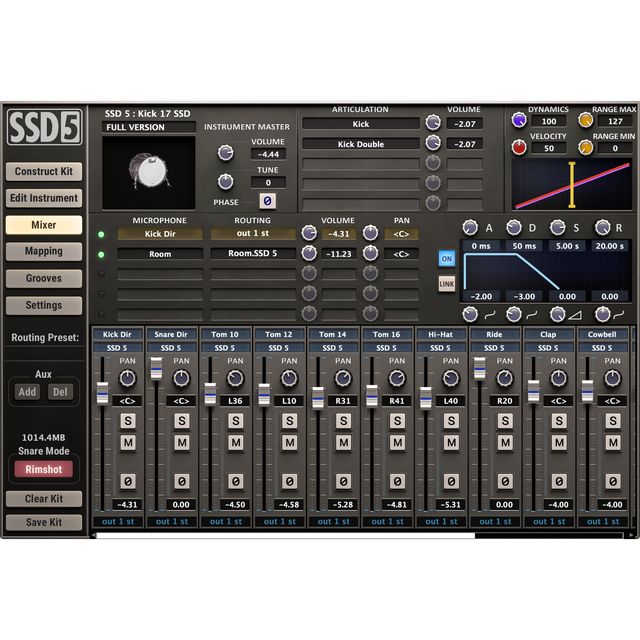Open the Kick articulation dropdown

(x=361, y=124)
